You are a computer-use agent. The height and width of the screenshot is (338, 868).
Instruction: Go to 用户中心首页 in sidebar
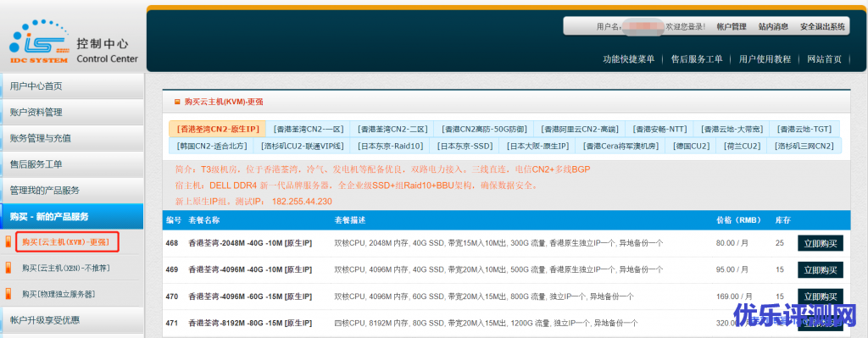[72, 86]
